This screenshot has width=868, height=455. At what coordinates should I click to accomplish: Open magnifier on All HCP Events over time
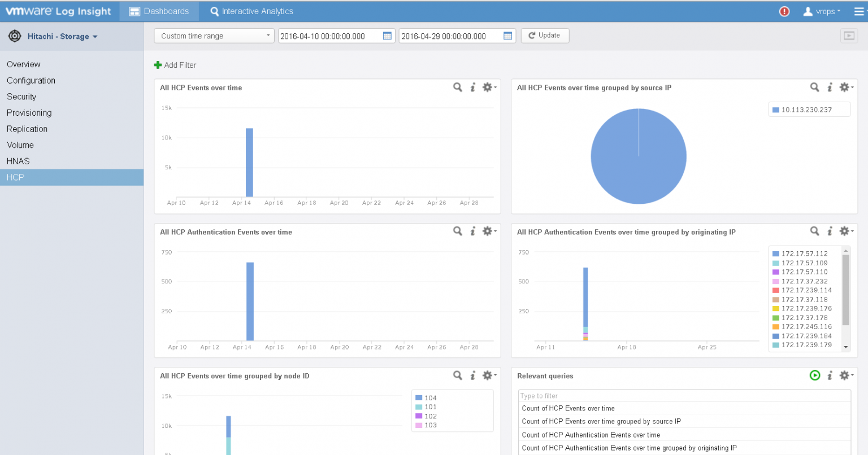pos(458,87)
